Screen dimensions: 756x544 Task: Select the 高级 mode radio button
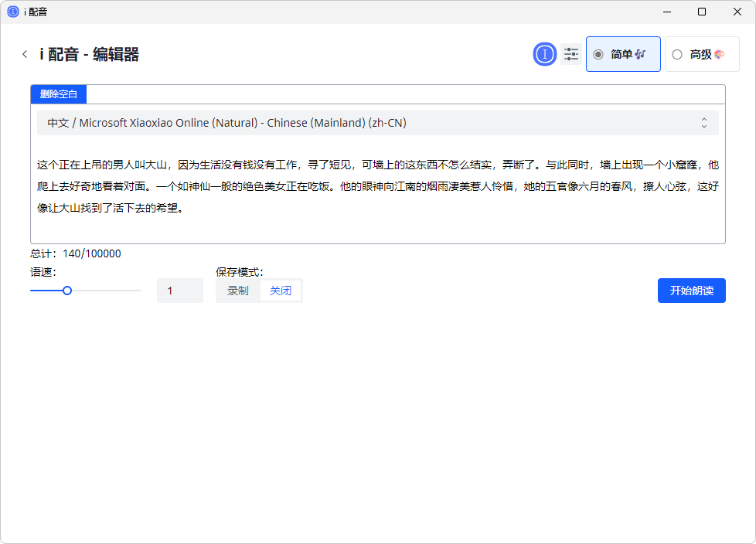tap(702, 54)
